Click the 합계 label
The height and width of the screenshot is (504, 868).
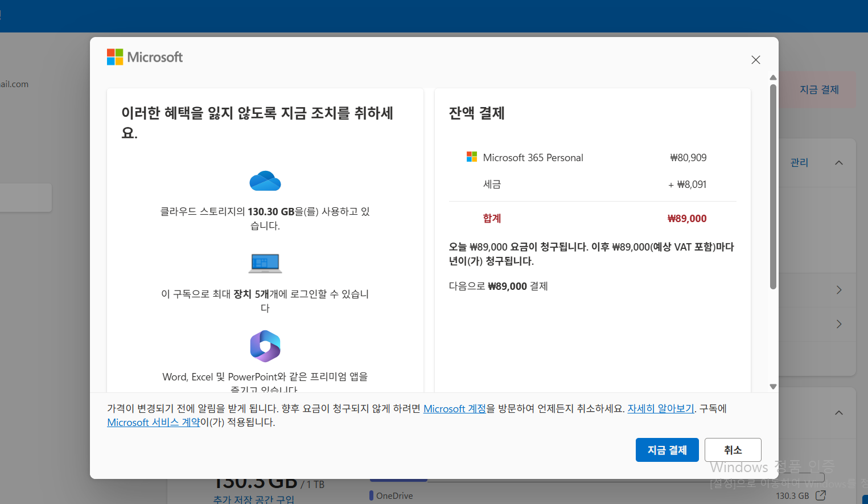click(x=492, y=219)
